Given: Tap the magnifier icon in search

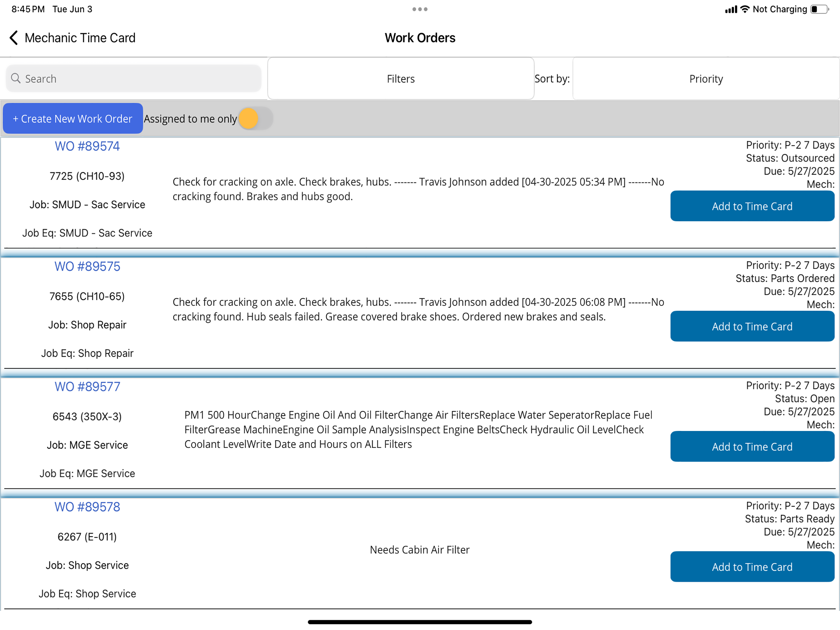Looking at the screenshot, I should [x=16, y=78].
